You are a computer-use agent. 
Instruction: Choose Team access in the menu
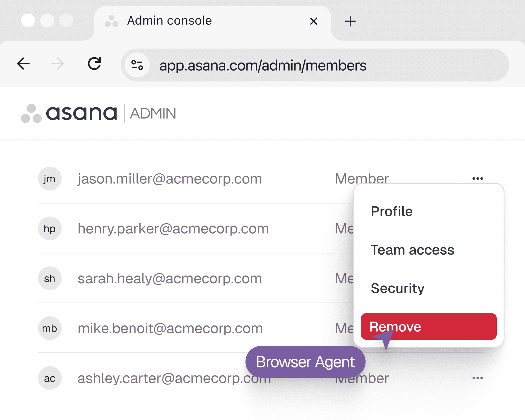point(413,250)
